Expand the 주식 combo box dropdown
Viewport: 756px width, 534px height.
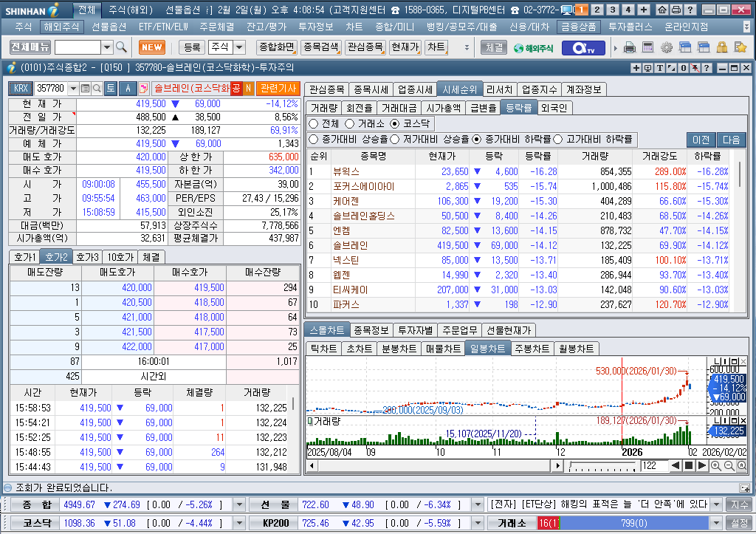coord(239,47)
